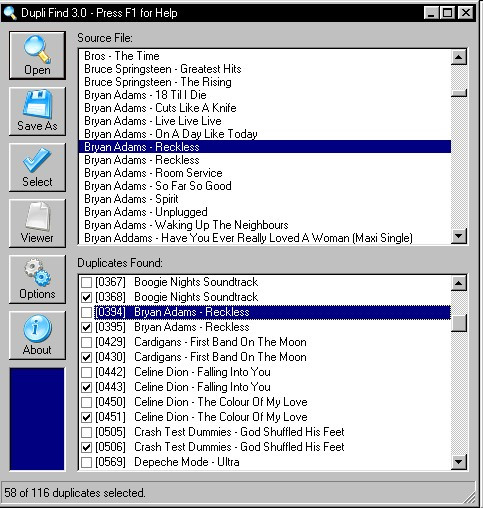Click the dark blue panel under About
This screenshot has width=483, height=508.
coord(37,419)
